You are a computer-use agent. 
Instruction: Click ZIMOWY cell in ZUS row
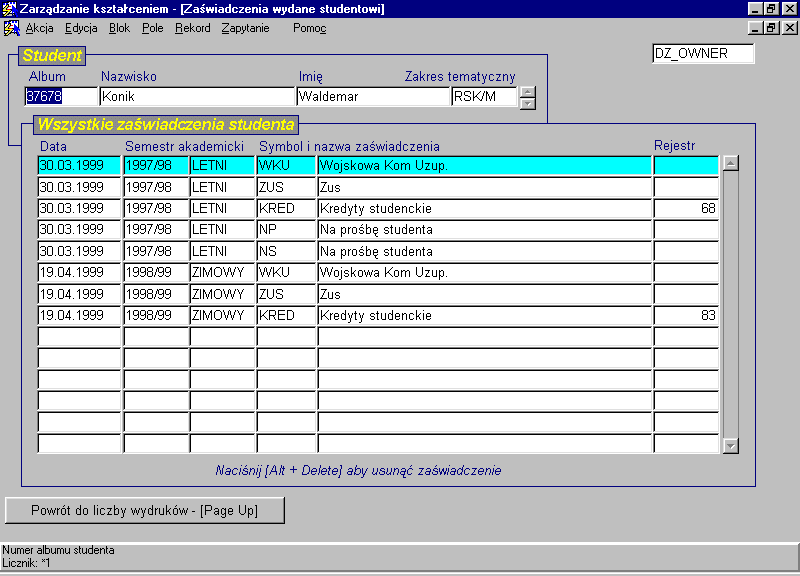(222, 294)
